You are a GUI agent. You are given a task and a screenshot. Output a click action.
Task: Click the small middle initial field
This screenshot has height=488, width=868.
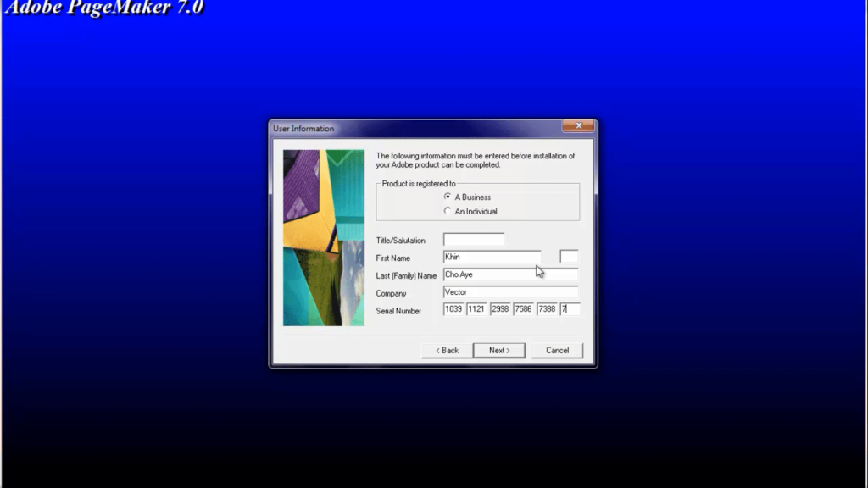coord(569,256)
